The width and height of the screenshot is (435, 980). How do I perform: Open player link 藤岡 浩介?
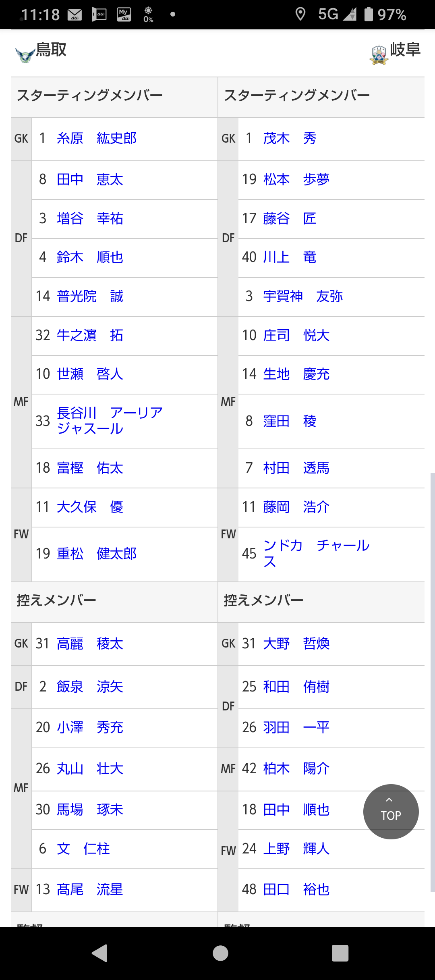[296, 507]
